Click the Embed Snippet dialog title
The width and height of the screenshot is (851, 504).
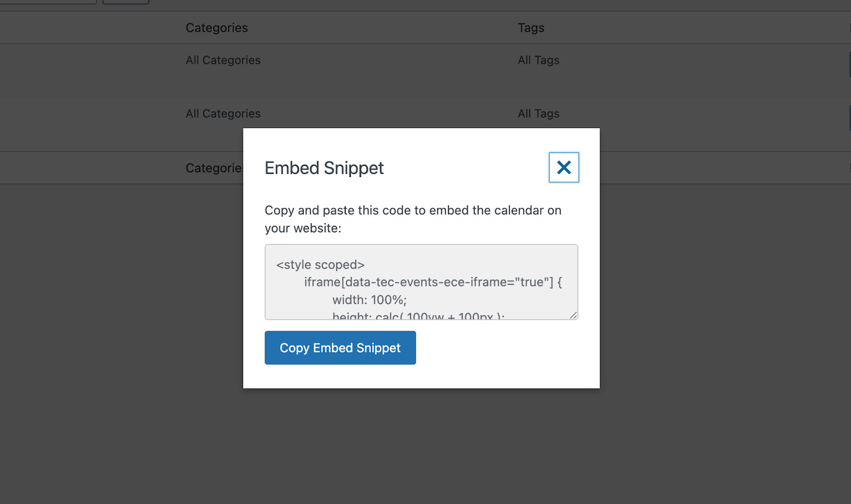[x=324, y=168]
